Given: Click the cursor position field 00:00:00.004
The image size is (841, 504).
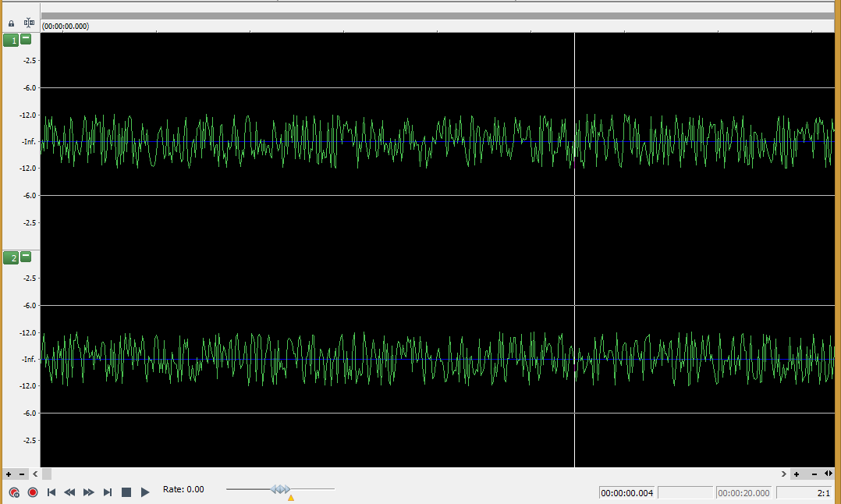Looking at the screenshot, I should [x=626, y=493].
